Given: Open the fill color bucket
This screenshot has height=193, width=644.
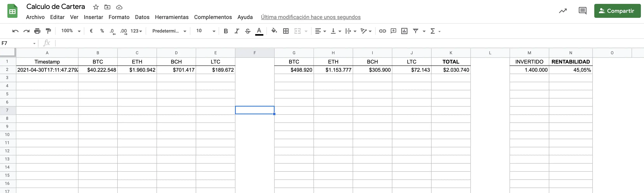Looking at the screenshot, I should 274,31.
